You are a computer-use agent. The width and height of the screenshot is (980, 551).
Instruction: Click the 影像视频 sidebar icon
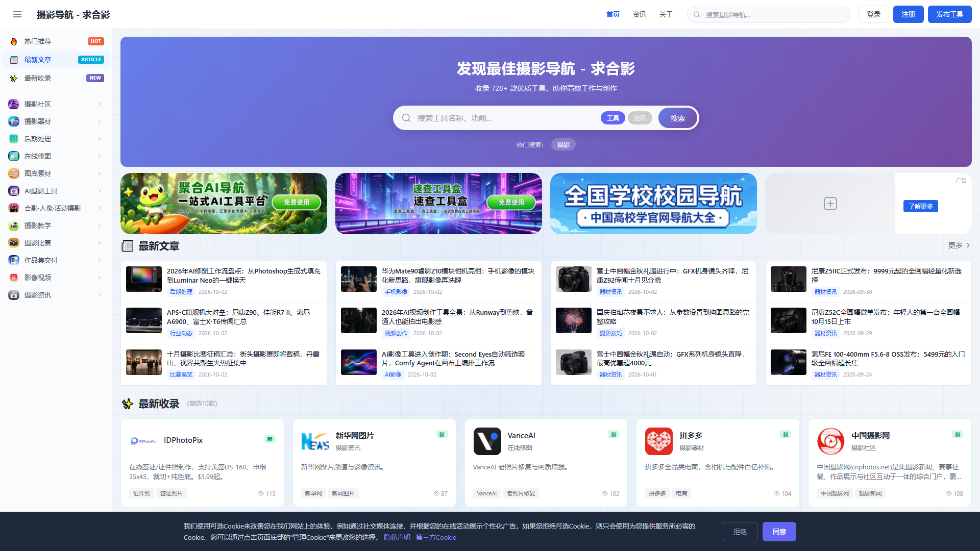(14, 278)
